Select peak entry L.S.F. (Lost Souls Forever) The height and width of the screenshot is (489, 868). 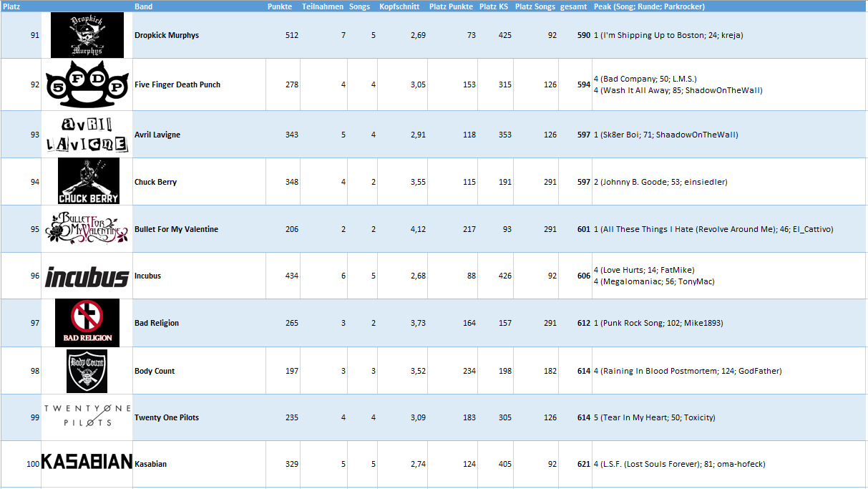coord(679,464)
